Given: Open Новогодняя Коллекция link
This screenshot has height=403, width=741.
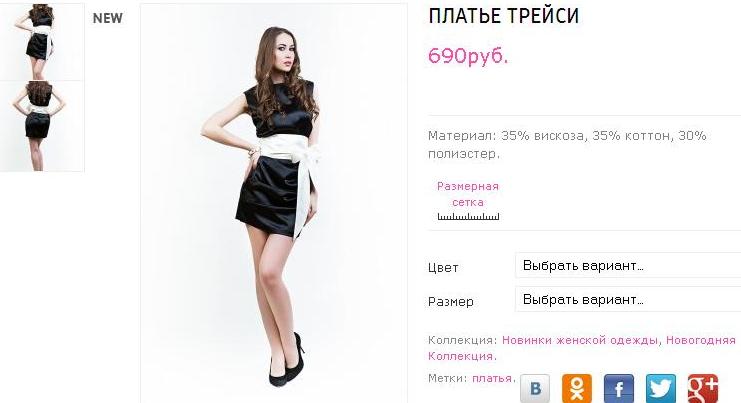Looking at the screenshot, I should pos(582,348).
